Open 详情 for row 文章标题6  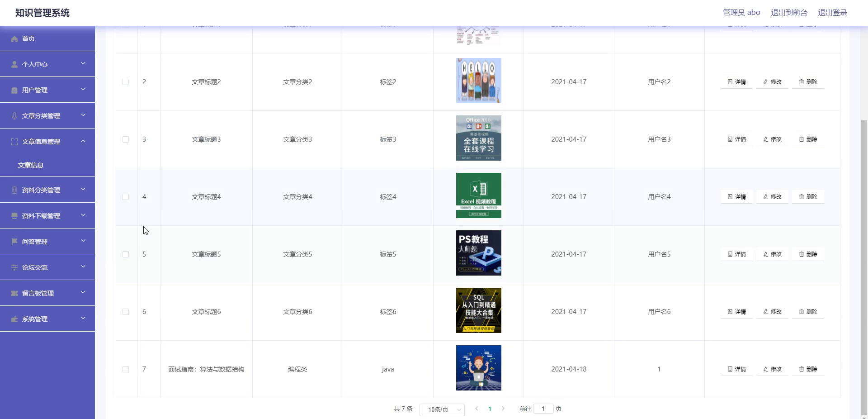click(736, 312)
